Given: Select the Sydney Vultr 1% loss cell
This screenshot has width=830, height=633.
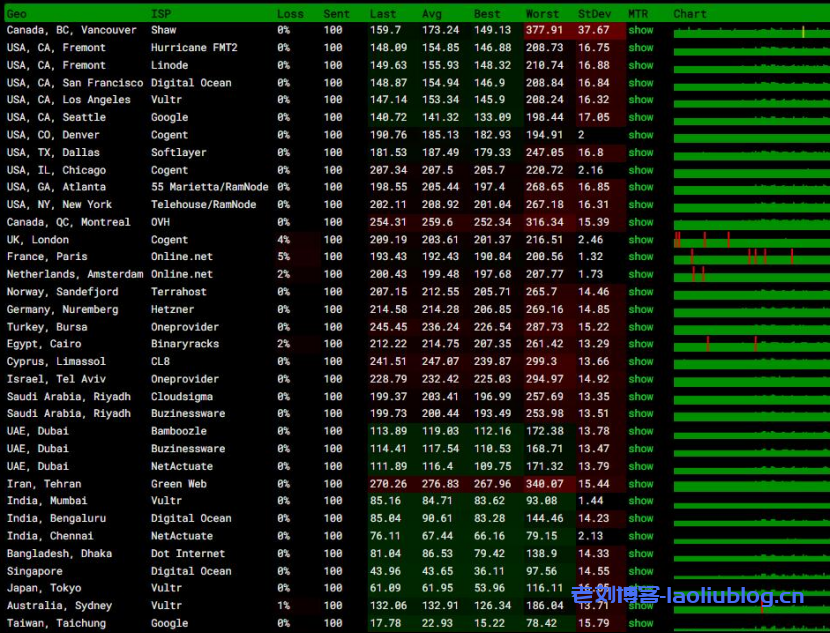Looking at the screenshot, I should point(284,606).
